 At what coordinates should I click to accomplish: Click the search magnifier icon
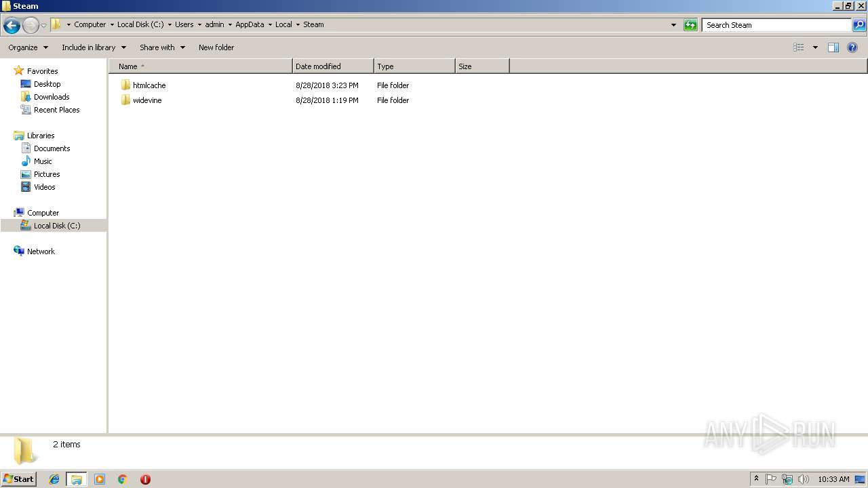(859, 25)
